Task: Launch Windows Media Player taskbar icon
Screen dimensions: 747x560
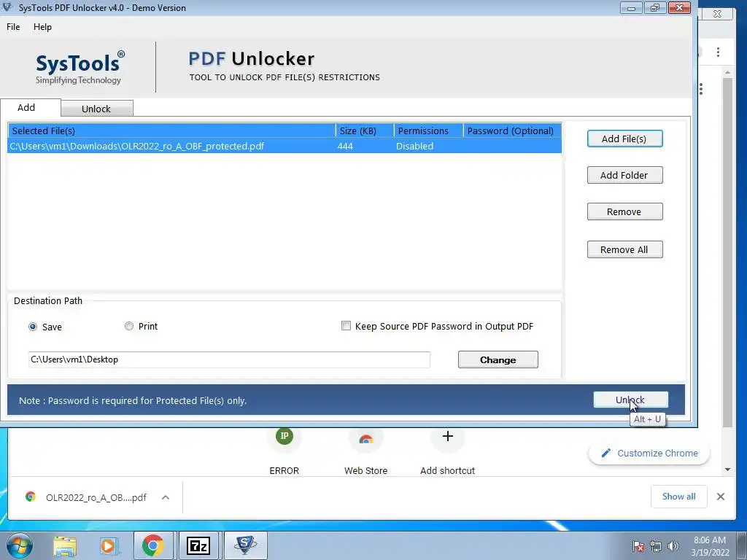Action: (109, 545)
